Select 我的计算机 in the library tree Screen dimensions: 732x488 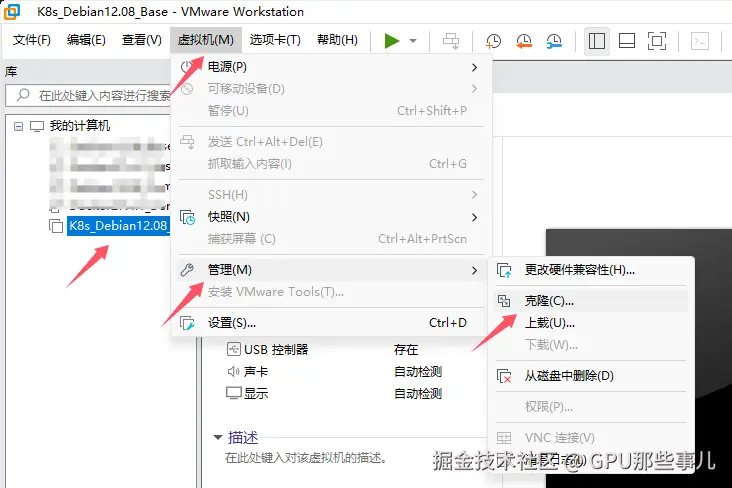point(80,126)
